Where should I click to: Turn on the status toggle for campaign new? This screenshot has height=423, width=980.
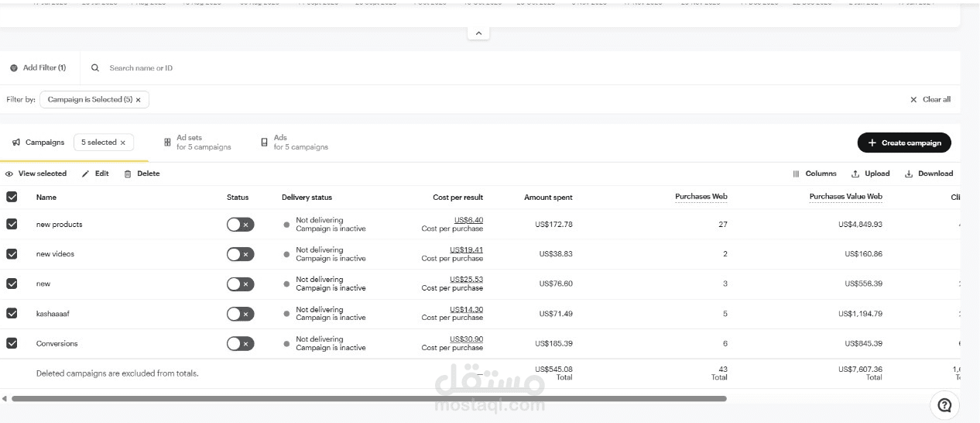[x=240, y=284]
